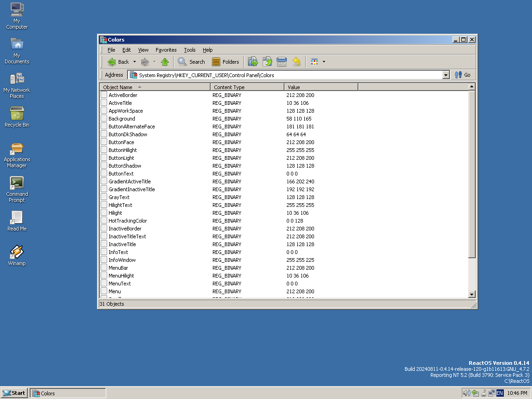Click the Colors taskbar button
Viewport: 532px width, 399px height.
(68, 393)
